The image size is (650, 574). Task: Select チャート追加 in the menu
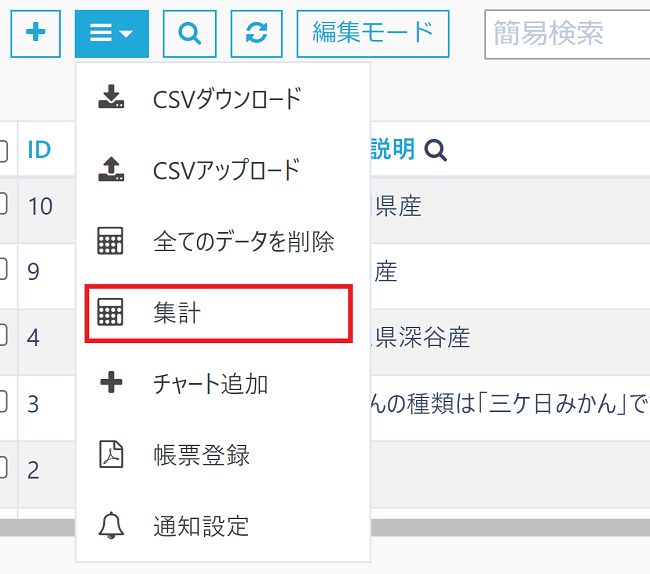tap(210, 384)
